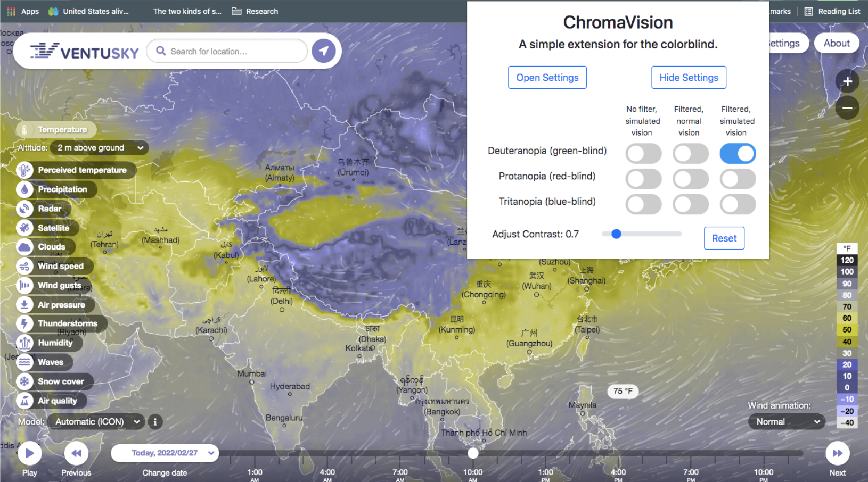Open the Reading List icon
The height and width of the screenshot is (482, 868).
pyautogui.click(x=808, y=11)
